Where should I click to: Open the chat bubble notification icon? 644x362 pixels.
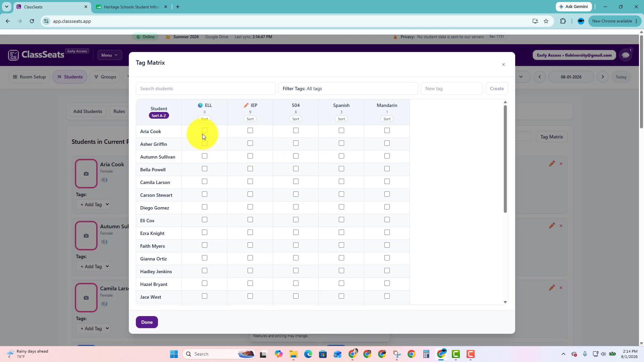coord(626,55)
